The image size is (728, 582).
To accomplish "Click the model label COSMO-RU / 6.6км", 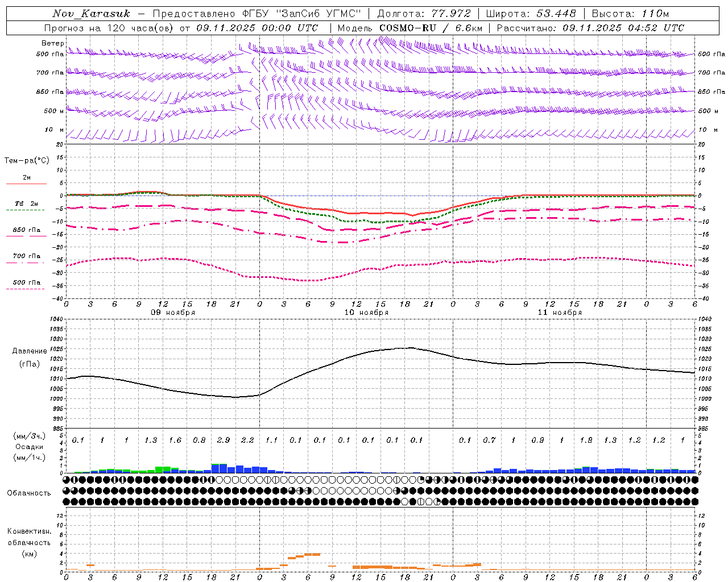I will pos(431,28).
